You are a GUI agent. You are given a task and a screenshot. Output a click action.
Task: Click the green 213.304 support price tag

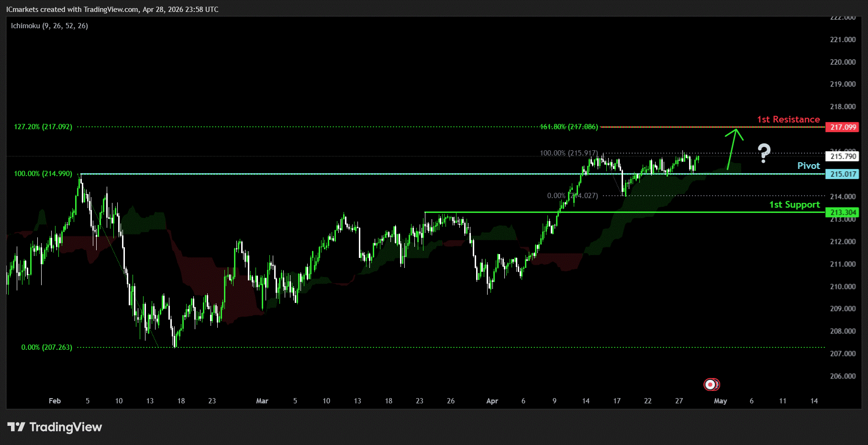pos(842,212)
